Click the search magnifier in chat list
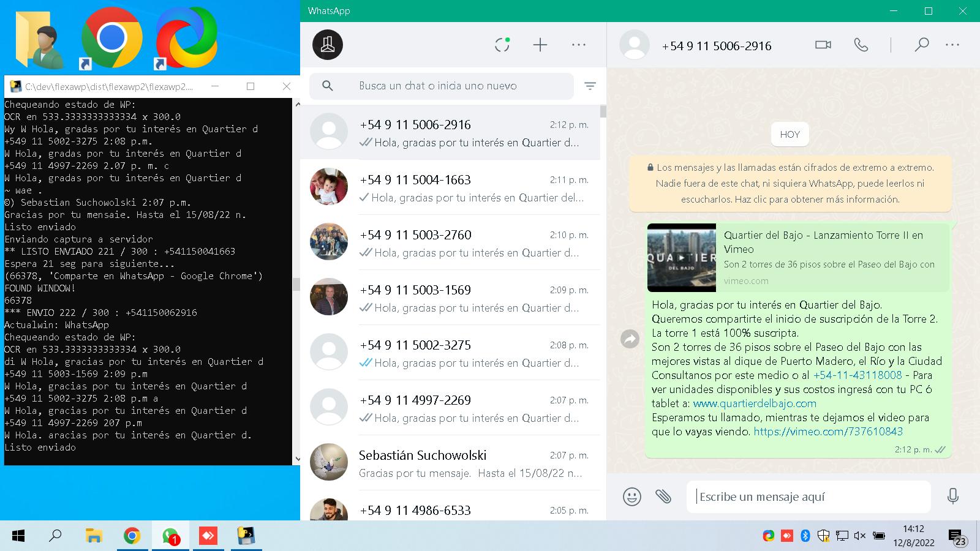The width and height of the screenshot is (980, 551). (x=328, y=86)
